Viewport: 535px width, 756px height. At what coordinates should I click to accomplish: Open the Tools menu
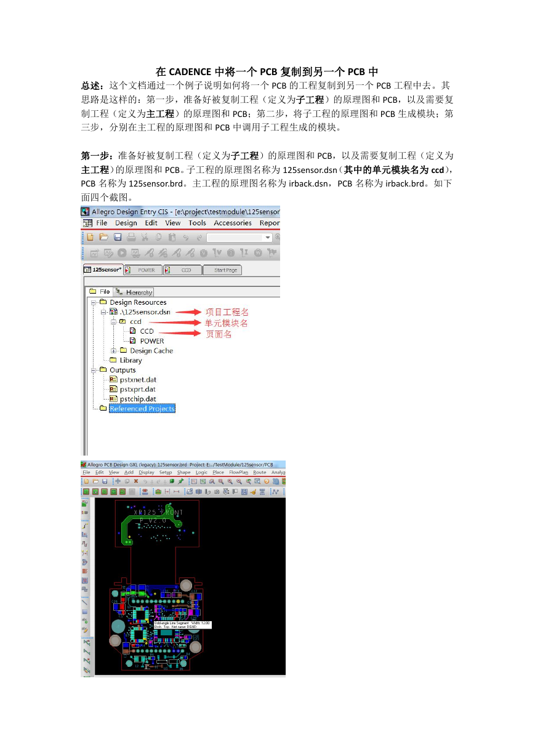coord(197,223)
